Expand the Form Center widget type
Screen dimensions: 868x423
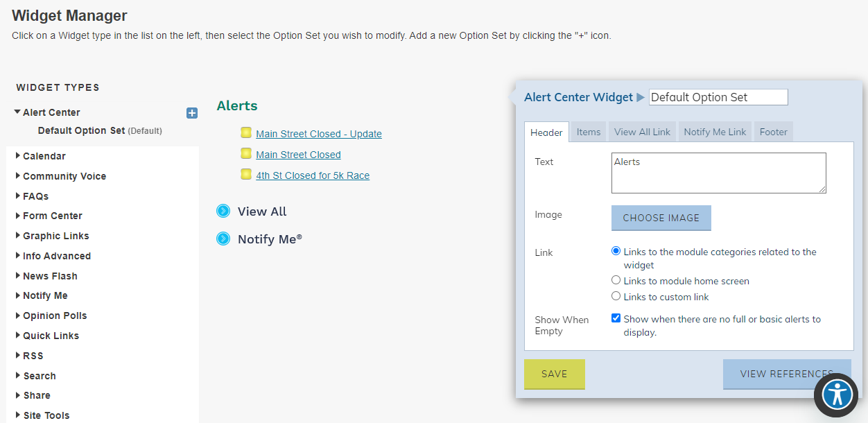tap(18, 216)
